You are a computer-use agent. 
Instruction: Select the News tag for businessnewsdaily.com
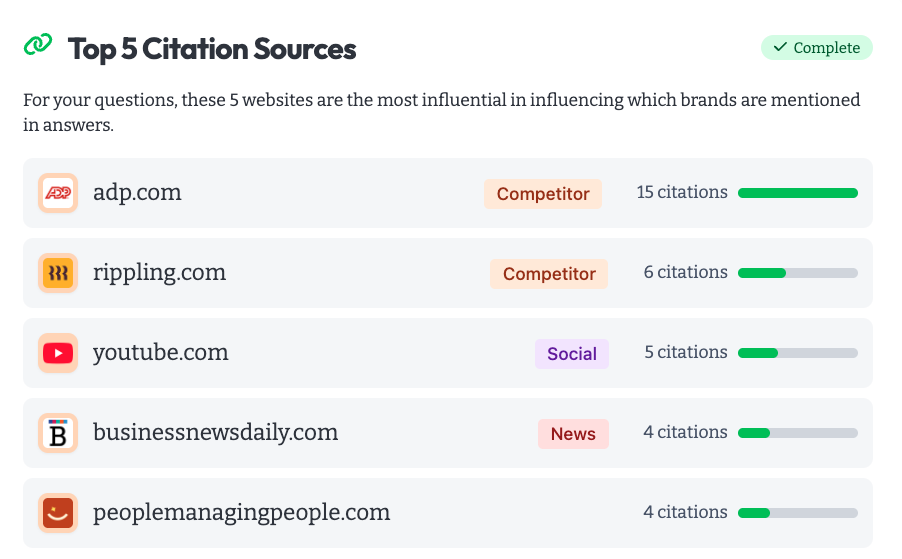573,434
